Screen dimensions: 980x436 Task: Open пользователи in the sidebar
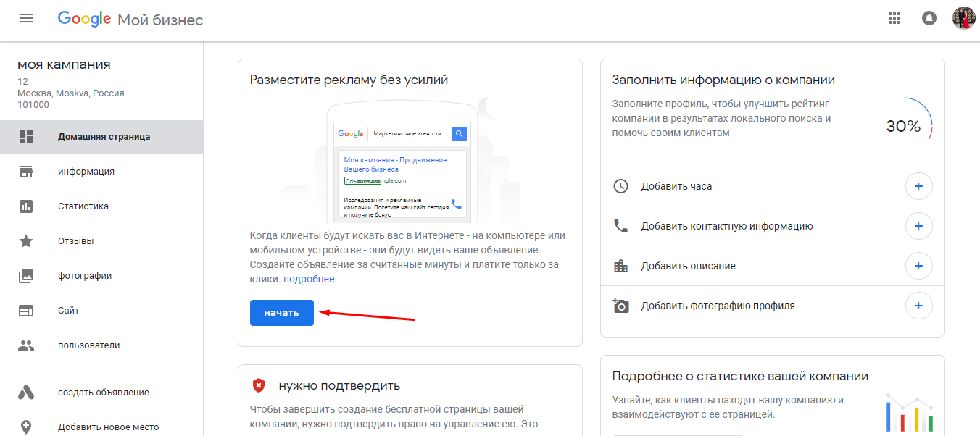101,345
